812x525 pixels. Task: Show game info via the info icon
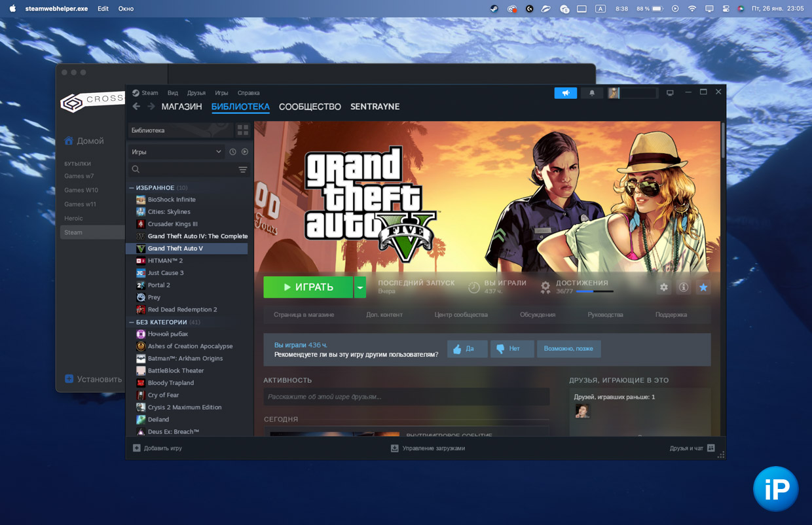pos(683,287)
